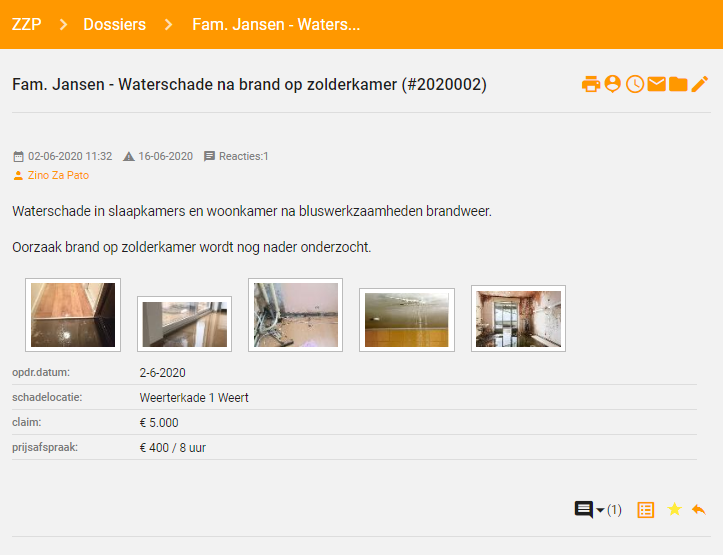
Task: View the ceiling water damage thumbnail
Action: (x=407, y=320)
